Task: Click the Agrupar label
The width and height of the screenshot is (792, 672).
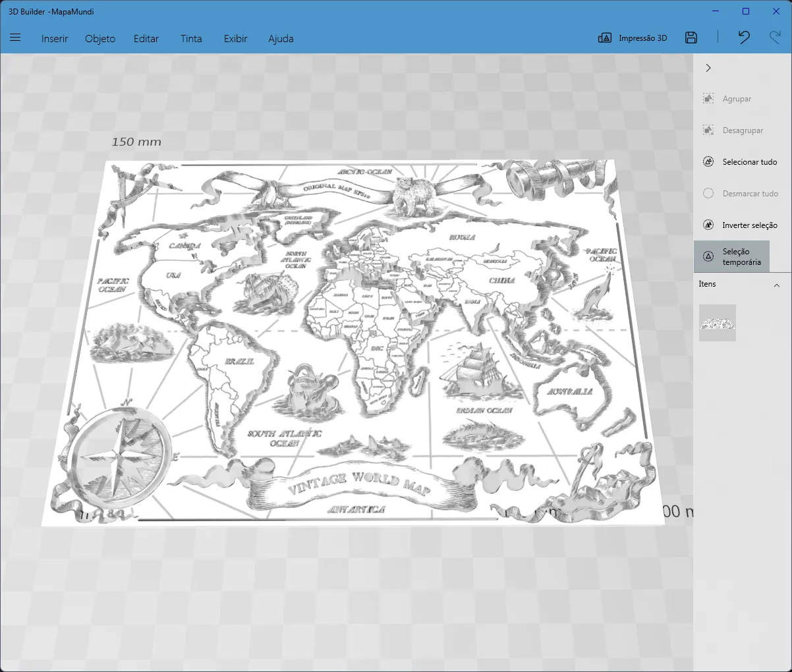Action: point(737,99)
